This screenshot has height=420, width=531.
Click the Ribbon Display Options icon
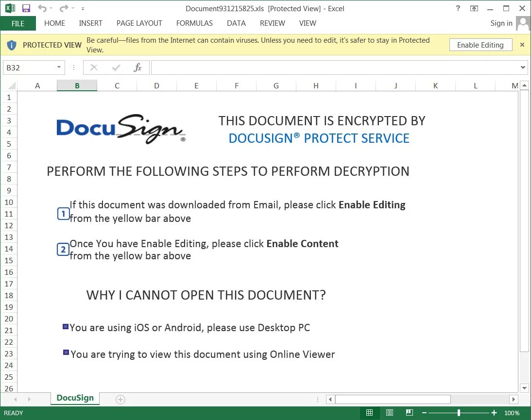[474, 8]
